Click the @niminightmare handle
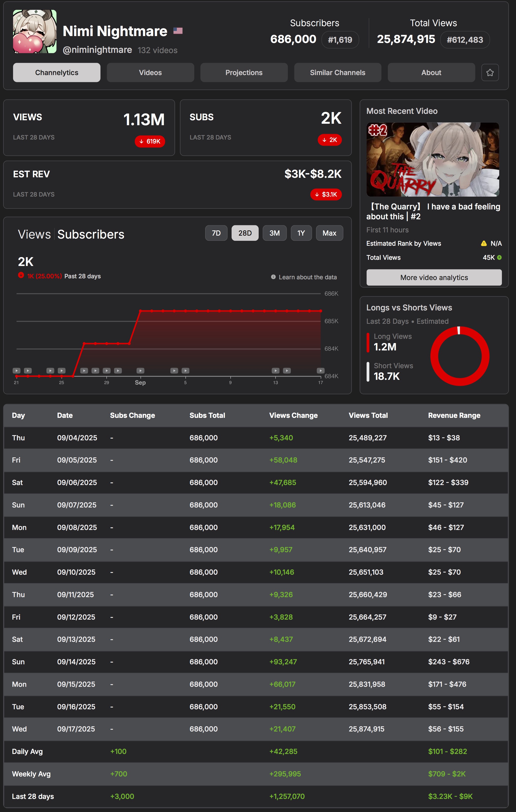 point(98,50)
